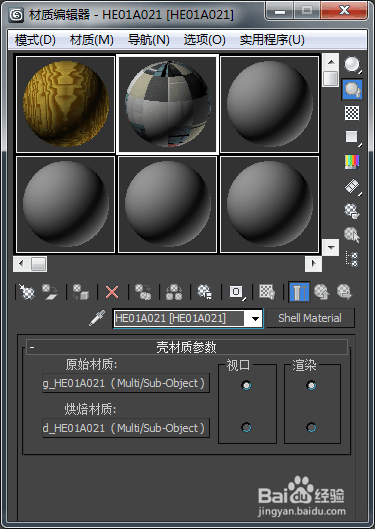
Task: Click the horizontal scrollbar thumb
Action: pos(38,263)
